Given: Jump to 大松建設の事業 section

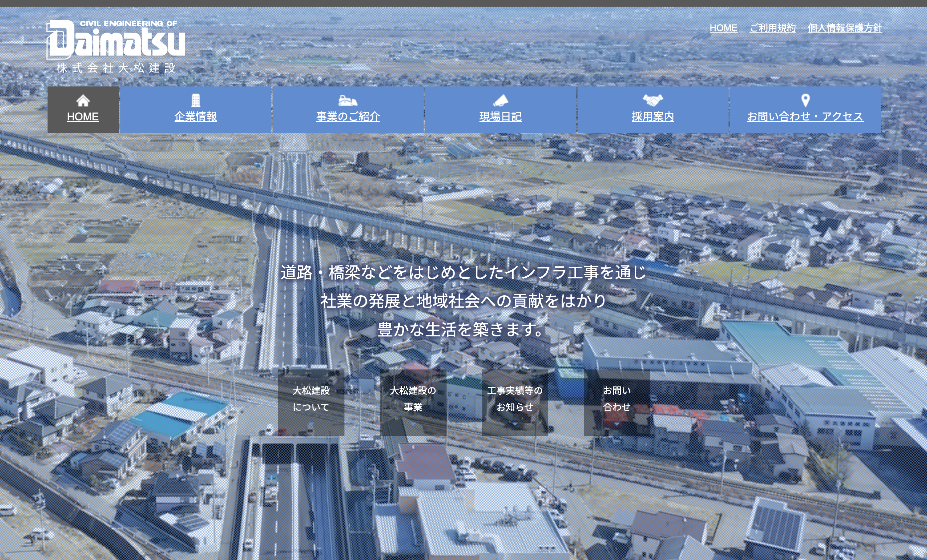Looking at the screenshot, I should (x=413, y=402).
